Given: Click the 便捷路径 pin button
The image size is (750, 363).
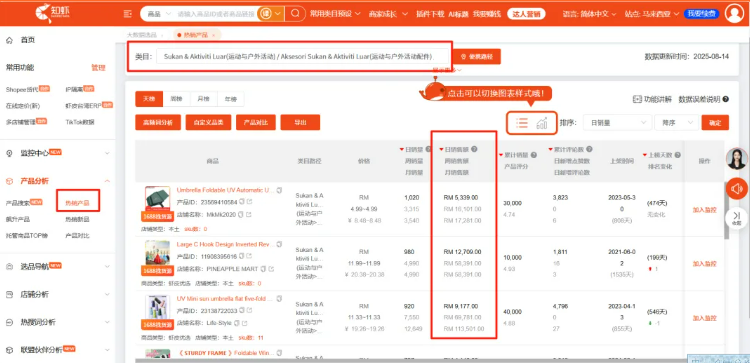Looking at the screenshot, I should click(476, 56).
